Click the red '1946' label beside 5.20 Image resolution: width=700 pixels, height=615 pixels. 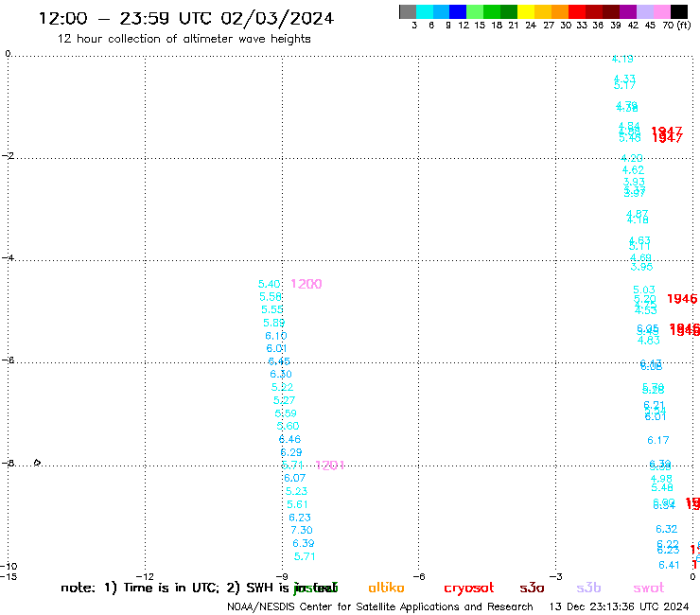coord(682,299)
